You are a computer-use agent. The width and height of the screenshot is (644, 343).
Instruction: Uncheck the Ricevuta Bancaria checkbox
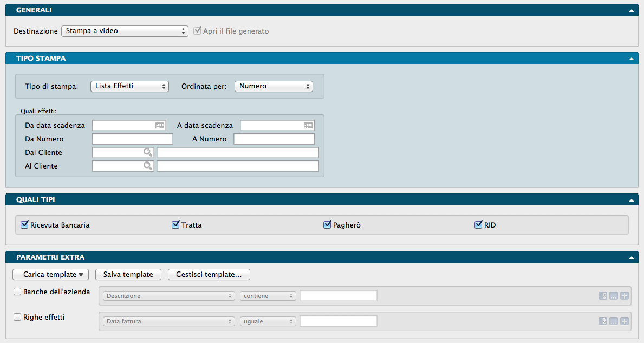coord(24,224)
